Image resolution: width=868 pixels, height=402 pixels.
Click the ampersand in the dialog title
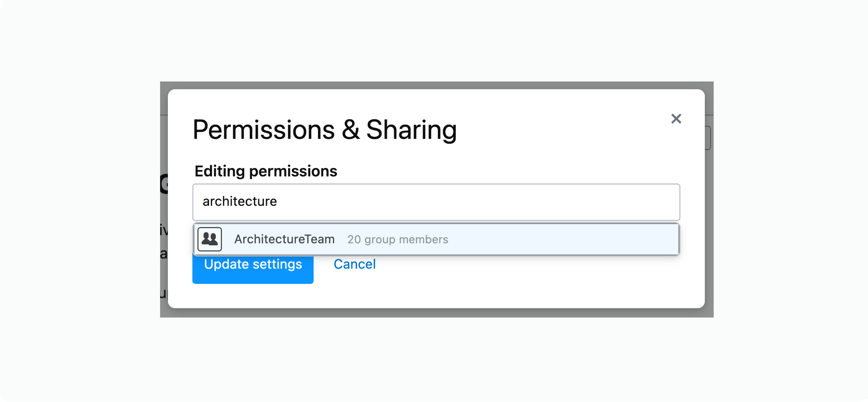[x=350, y=130]
